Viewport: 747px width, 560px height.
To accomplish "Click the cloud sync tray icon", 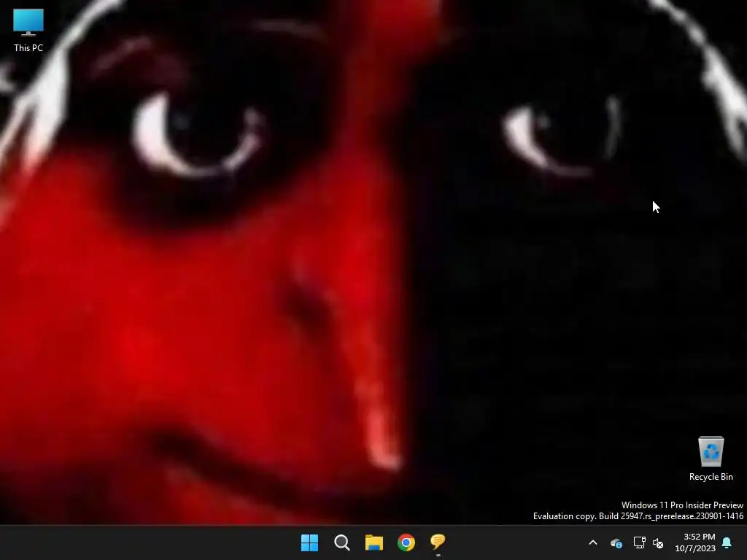I will tap(616, 542).
